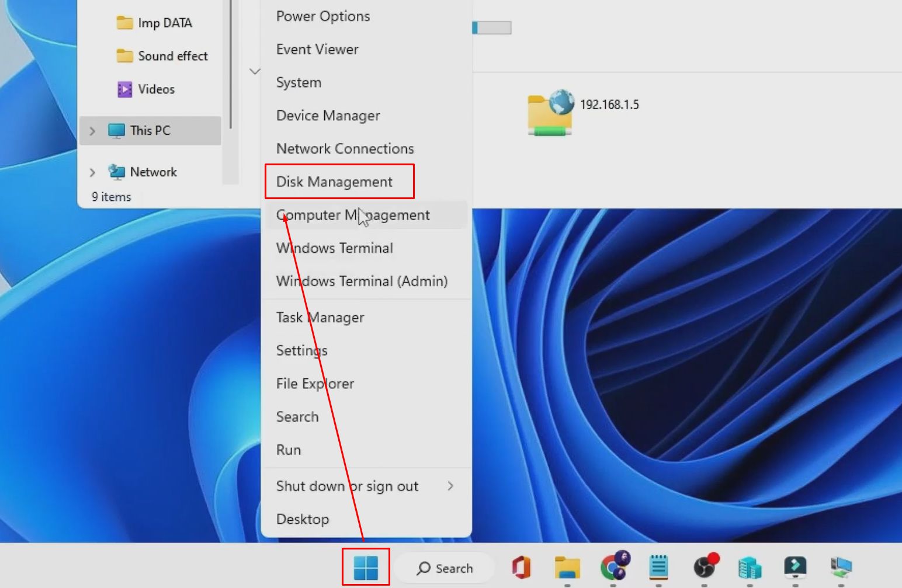
Task: Click the file transfer progress bar
Action: pos(491,27)
